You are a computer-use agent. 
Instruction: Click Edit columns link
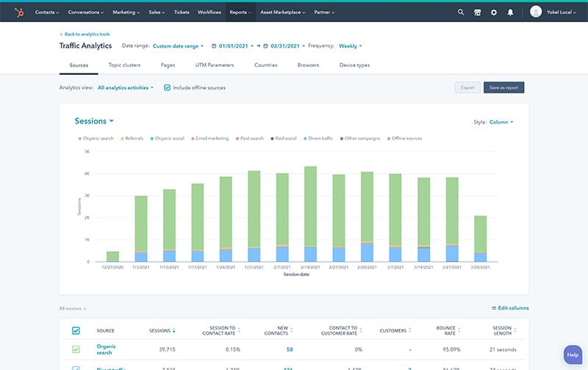(x=510, y=308)
